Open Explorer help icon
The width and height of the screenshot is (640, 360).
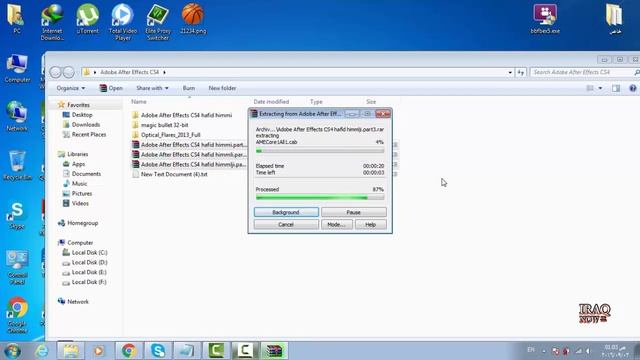tap(633, 88)
